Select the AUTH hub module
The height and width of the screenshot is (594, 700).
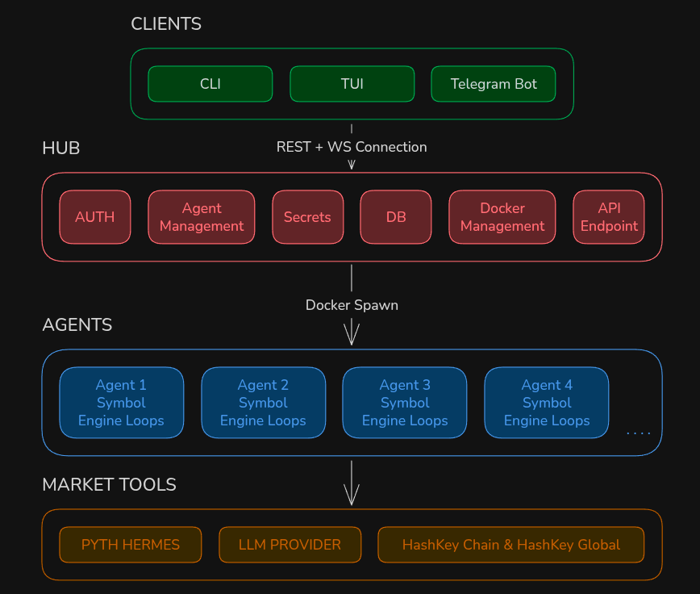click(x=95, y=217)
